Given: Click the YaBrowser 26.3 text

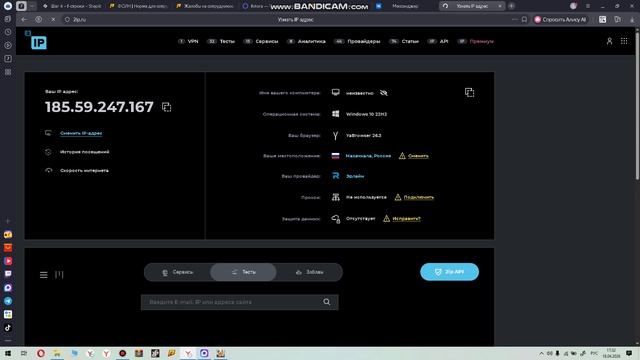Looking at the screenshot, I should pyautogui.click(x=363, y=136).
